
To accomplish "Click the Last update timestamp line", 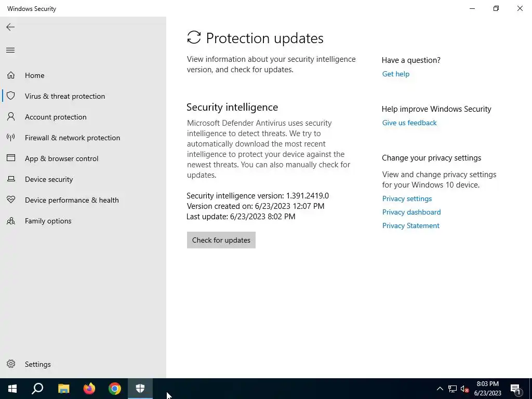I will (x=241, y=217).
